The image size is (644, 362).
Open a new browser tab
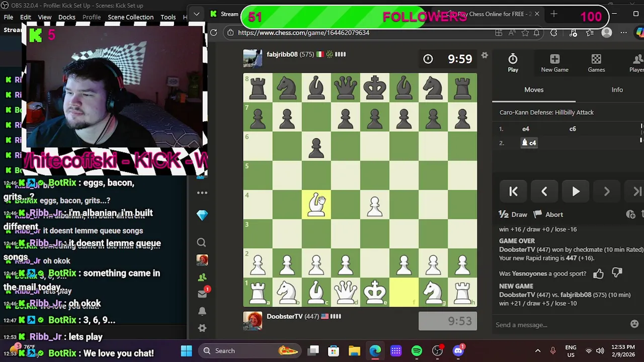553,14
